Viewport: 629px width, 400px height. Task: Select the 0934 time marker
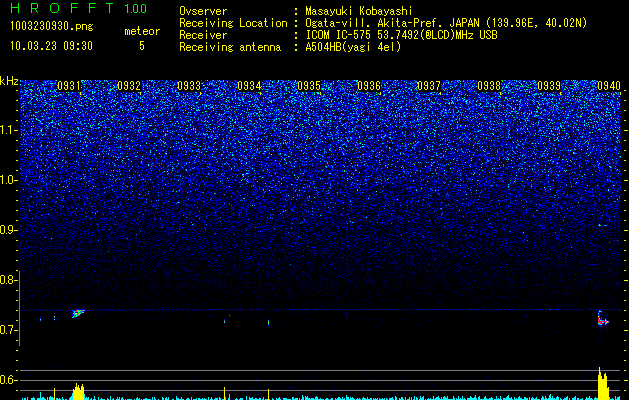(249, 86)
